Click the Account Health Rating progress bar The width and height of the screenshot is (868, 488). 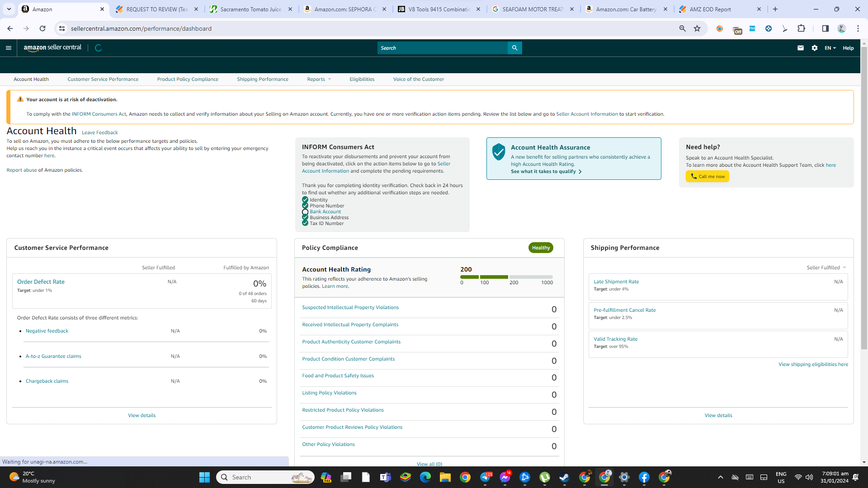(506, 277)
